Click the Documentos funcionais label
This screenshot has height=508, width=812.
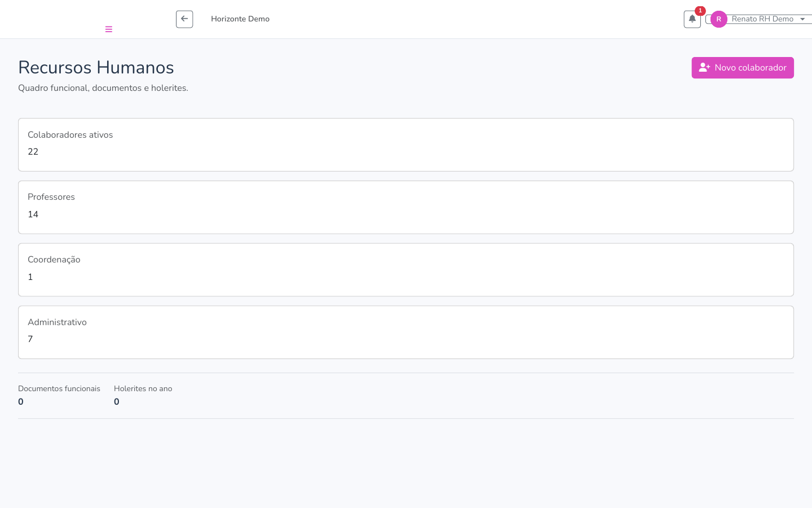click(x=59, y=388)
